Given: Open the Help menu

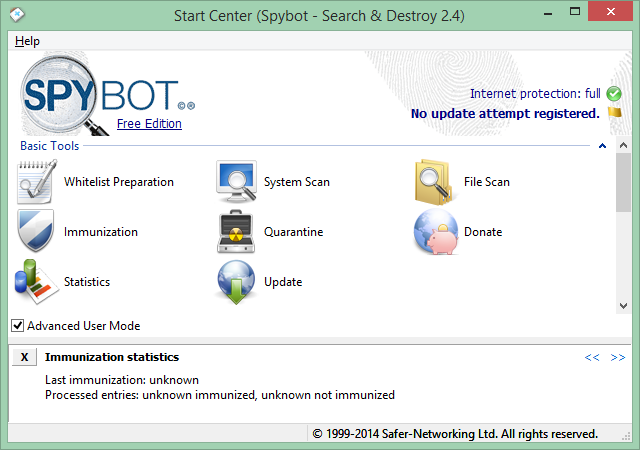Looking at the screenshot, I should (27, 41).
